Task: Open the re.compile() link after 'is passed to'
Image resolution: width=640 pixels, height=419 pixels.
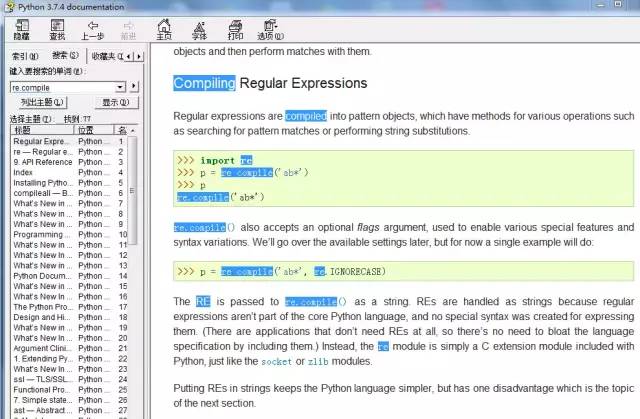Action: coord(316,302)
